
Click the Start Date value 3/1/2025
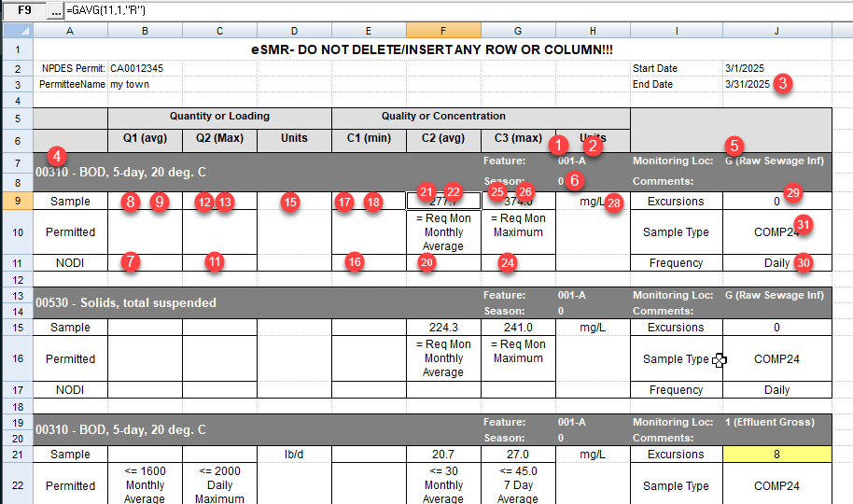pyautogui.click(x=745, y=68)
